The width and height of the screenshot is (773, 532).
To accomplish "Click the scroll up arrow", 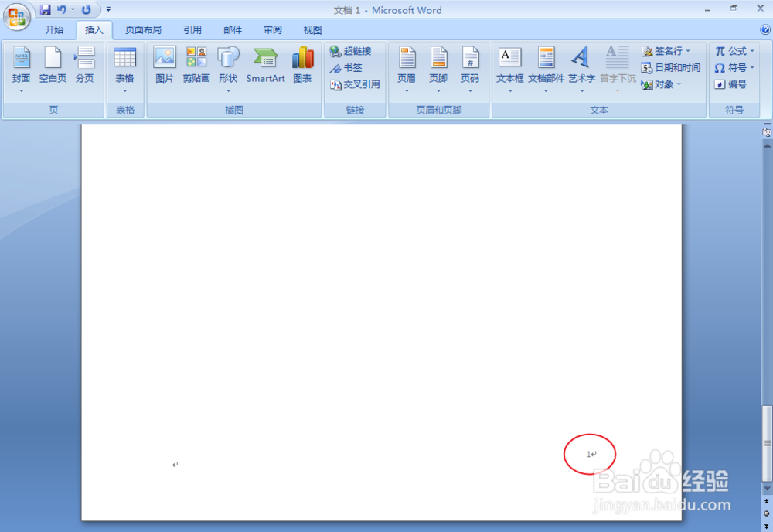I will [x=767, y=146].
